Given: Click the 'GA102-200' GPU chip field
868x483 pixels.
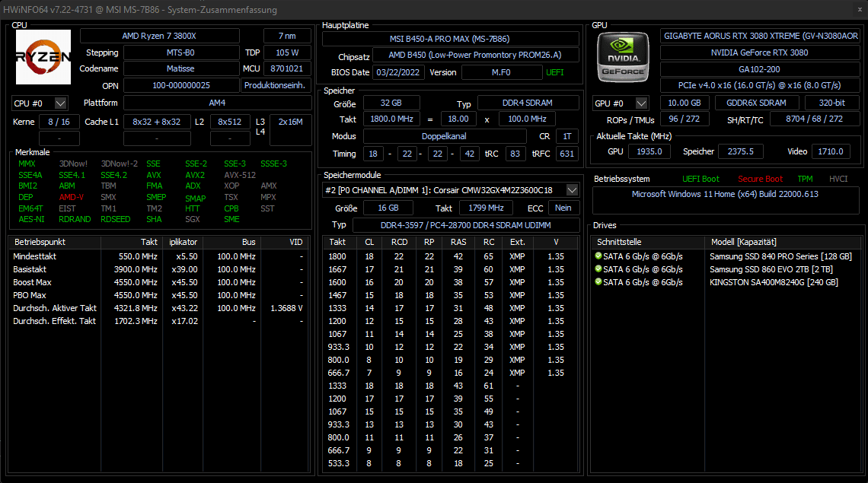Looking at the screenshot, I should click(x=760, y=70).
